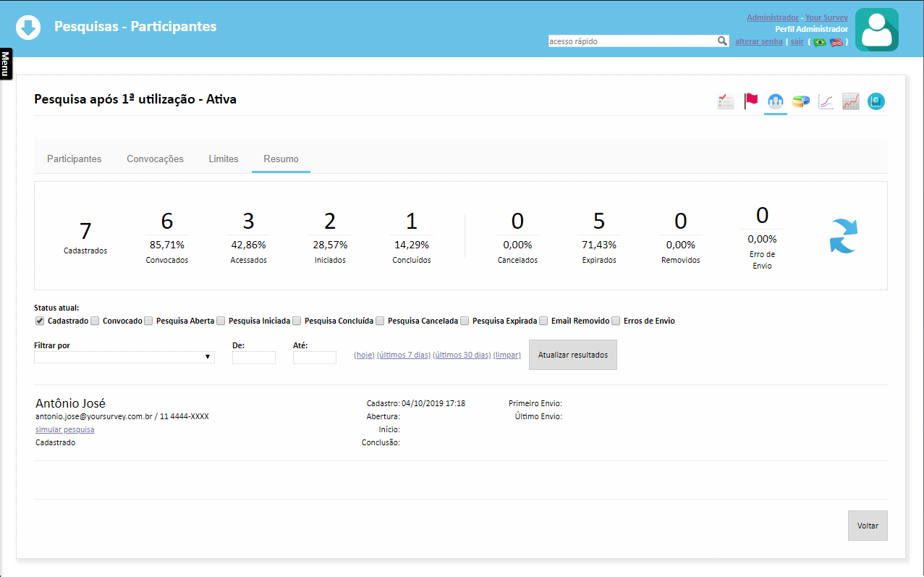Click the Atualizar resultados button
Viewport: 924px width, 577px height.
[x=573, y=355]
